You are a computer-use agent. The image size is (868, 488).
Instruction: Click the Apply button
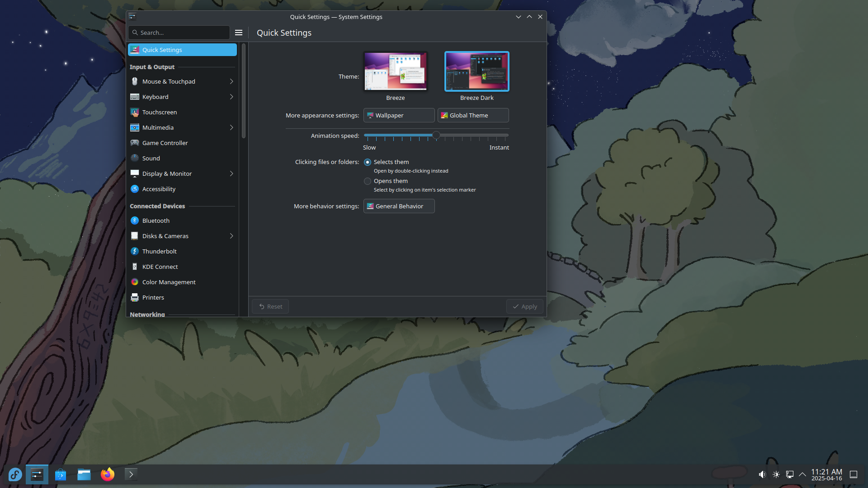pos(524,306)
